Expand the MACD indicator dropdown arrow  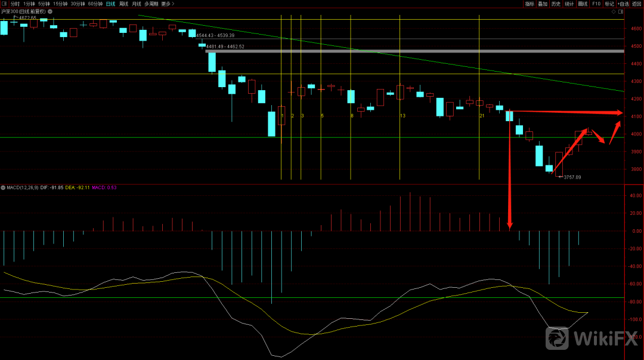pos(3,188)
